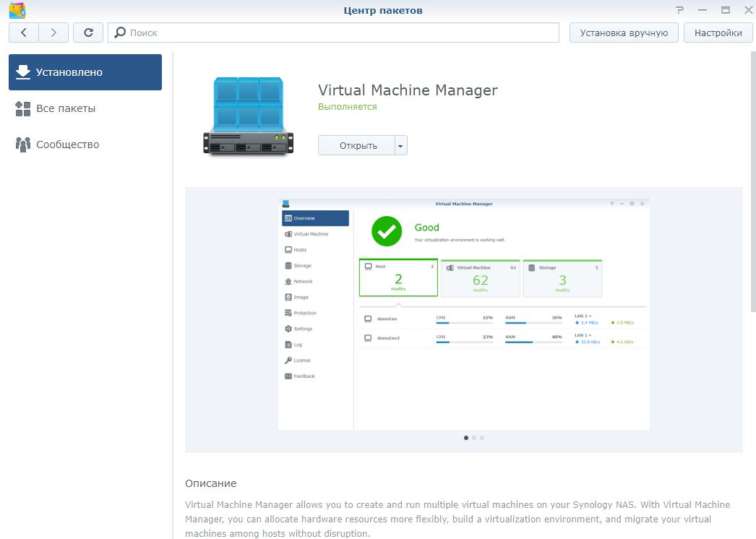Click the Virtual Machine Manager preview screenshot
This screenshot has width=756, height=539.
pyautogui.click(x=463, y=314)
